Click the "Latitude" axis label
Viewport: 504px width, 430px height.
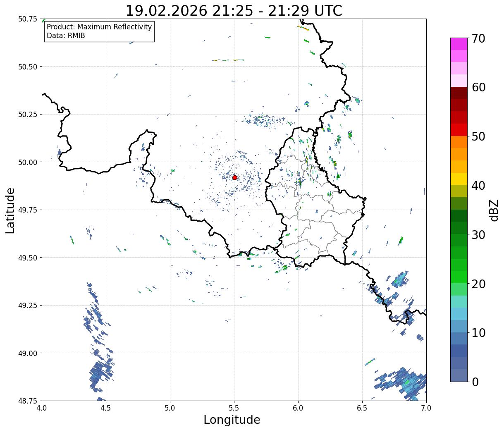tap(10, 210)
